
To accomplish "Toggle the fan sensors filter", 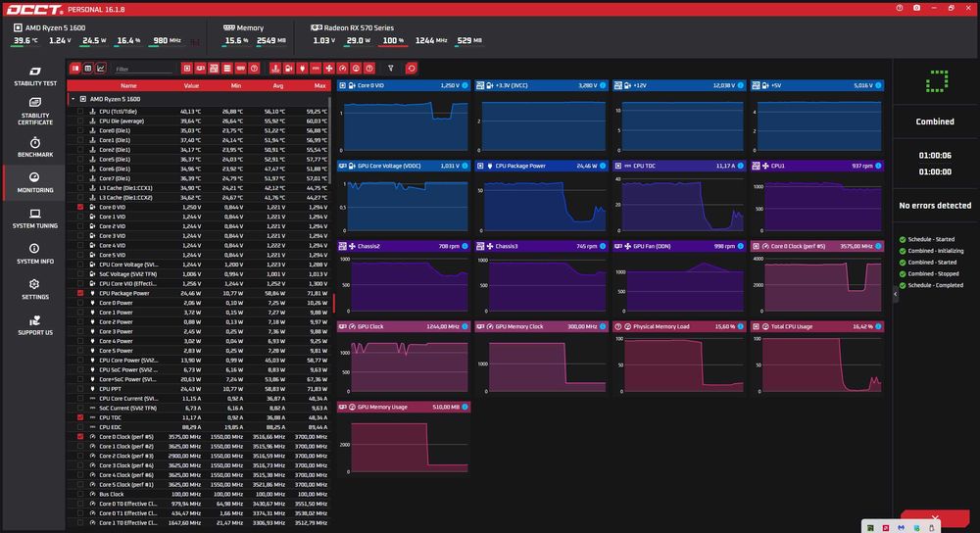I will point(328,69).
